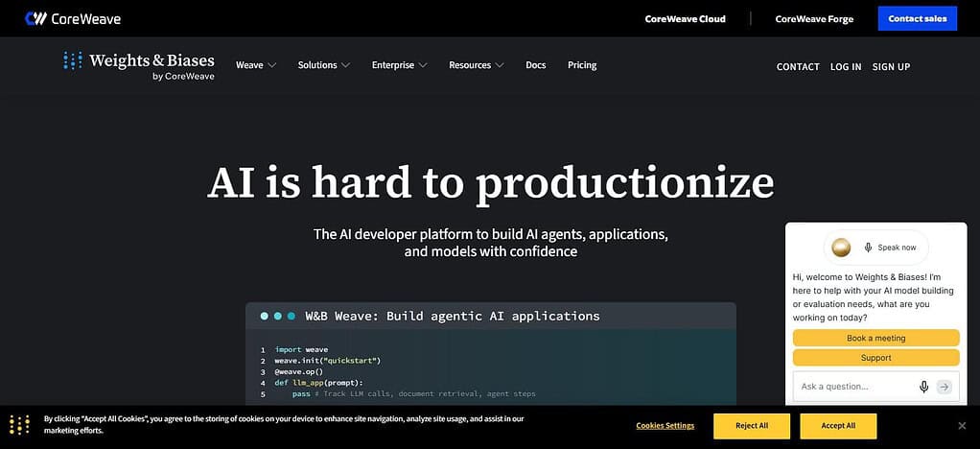Click the '@weave.op()' code line

click(x=299, y=371)
